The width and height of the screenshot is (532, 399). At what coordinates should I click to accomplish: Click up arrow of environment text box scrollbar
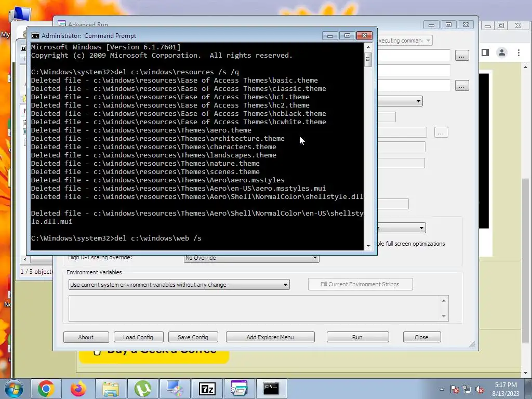pos(444,301)
